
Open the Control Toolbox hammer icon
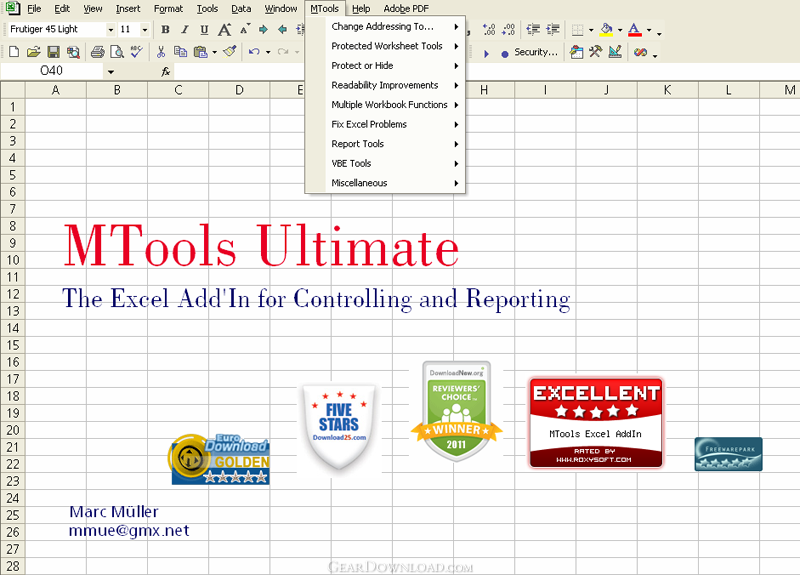[x=595, y=52]
